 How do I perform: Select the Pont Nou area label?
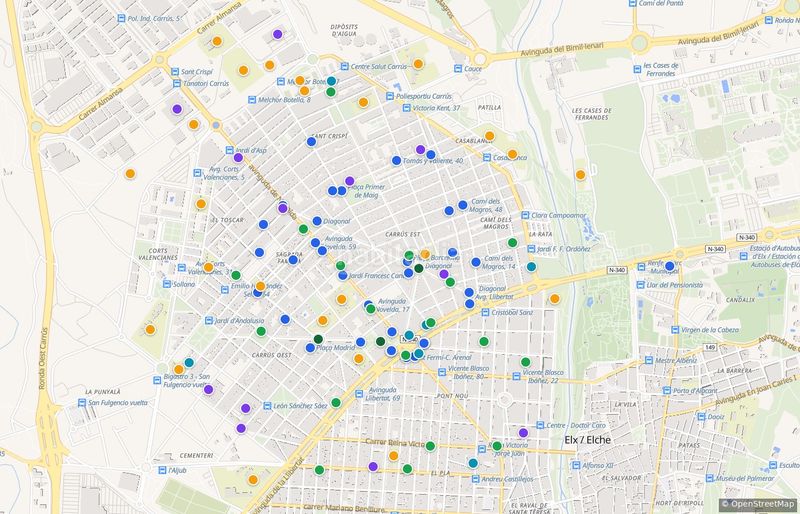[x=453, y=396]
